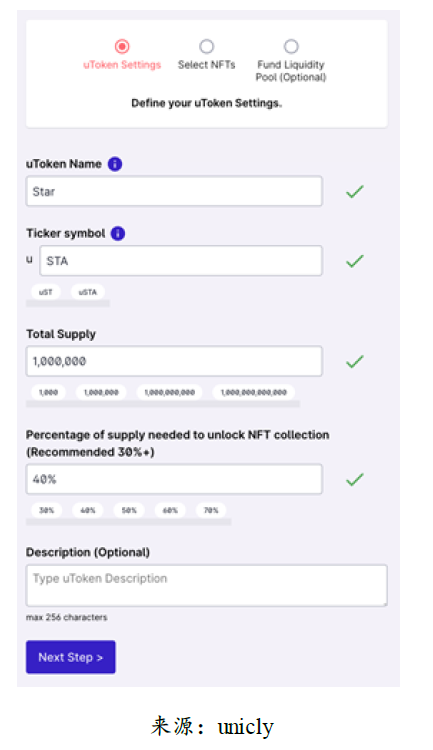433x750 pixels.
Task: Click the green checkmark beside Total Supply
Action: 355,362
